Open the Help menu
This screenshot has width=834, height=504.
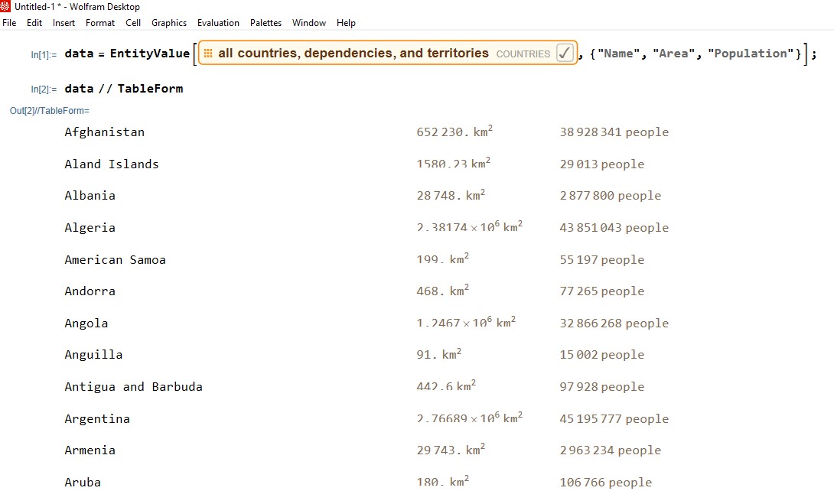point(346,23)
